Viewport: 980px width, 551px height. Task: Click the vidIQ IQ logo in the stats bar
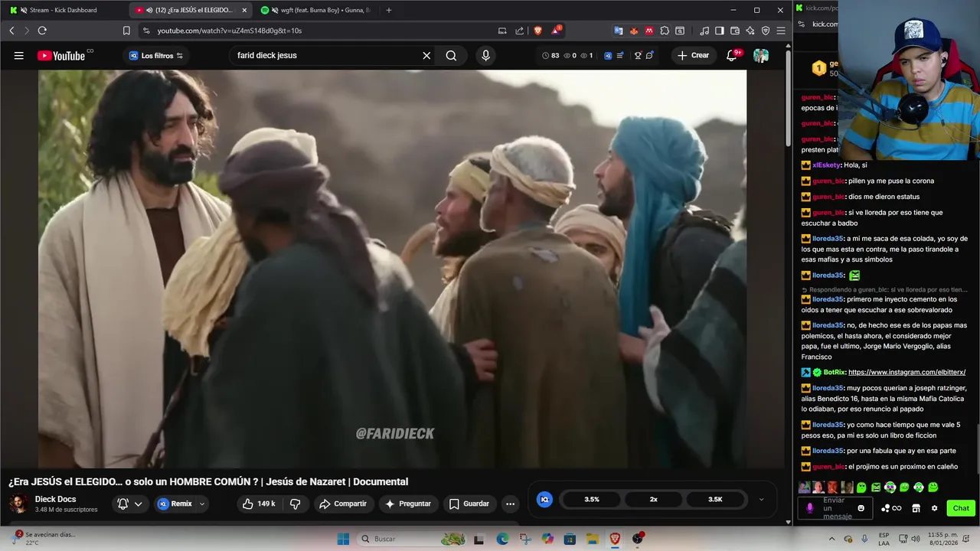click(x=544, y=499)
